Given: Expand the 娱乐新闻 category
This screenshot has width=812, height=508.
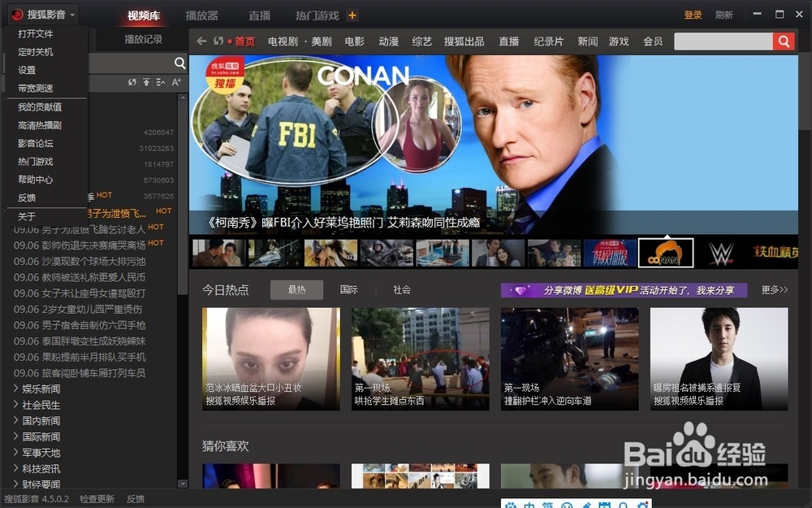Looking at the screenshot, I should point(15,389).
